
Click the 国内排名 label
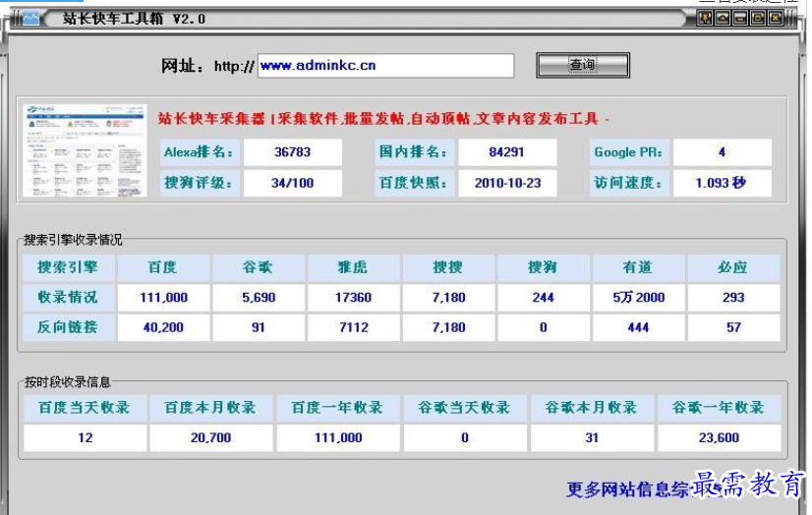(x=414, y=152)
